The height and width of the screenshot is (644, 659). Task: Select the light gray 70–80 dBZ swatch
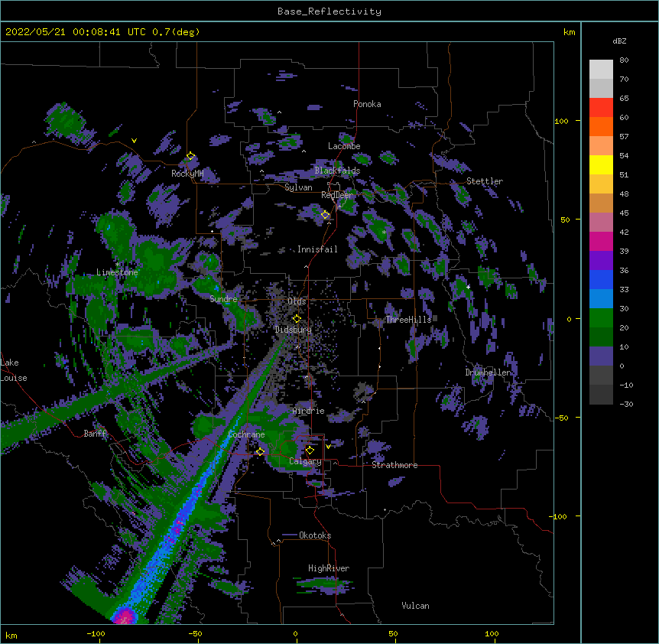[601, 70]
